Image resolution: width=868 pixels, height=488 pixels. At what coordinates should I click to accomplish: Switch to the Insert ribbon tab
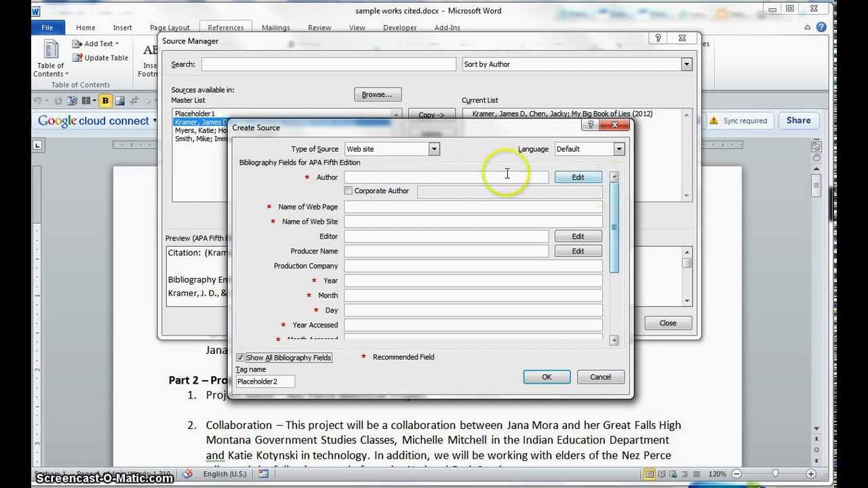[x=122, y=28]
